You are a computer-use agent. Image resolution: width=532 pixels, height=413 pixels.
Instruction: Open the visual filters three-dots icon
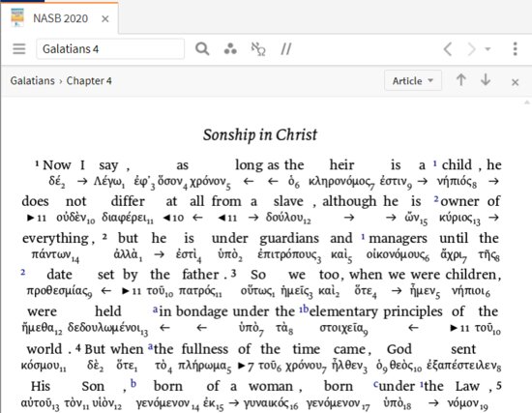(x=230, y=49)
